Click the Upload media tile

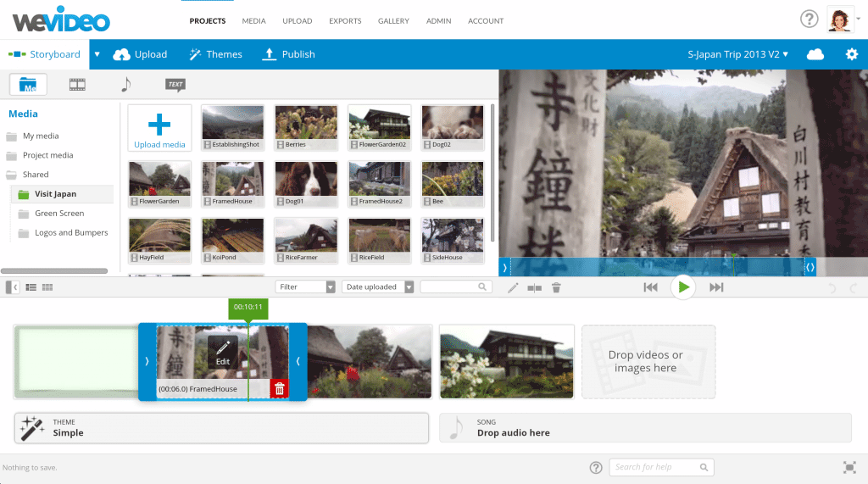[159, 128]
